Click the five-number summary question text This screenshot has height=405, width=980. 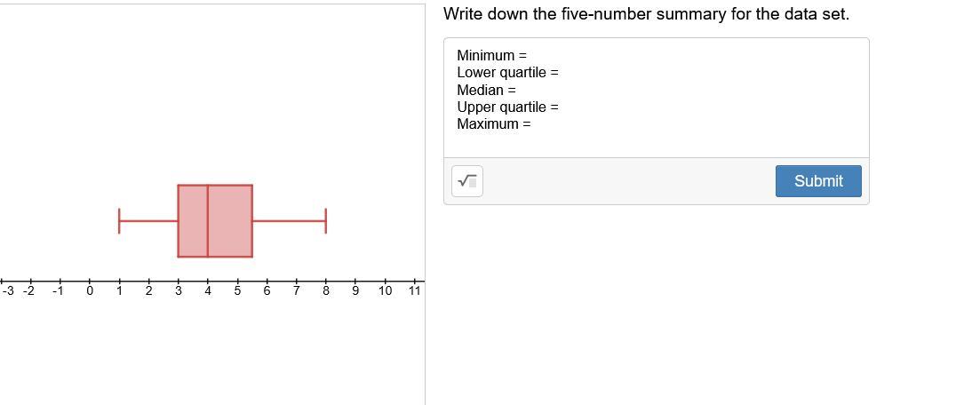coord(646,14)
